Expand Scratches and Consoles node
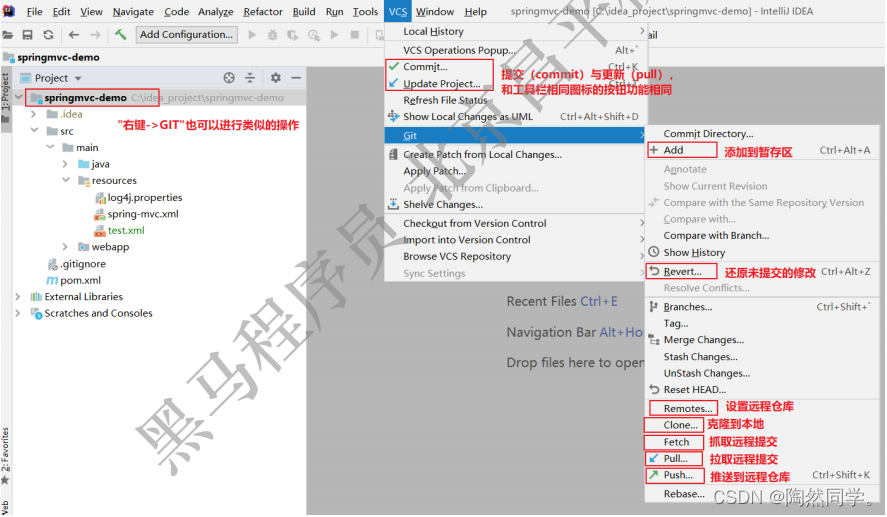This screenshot has width=887, height=517. click(18, 313)
